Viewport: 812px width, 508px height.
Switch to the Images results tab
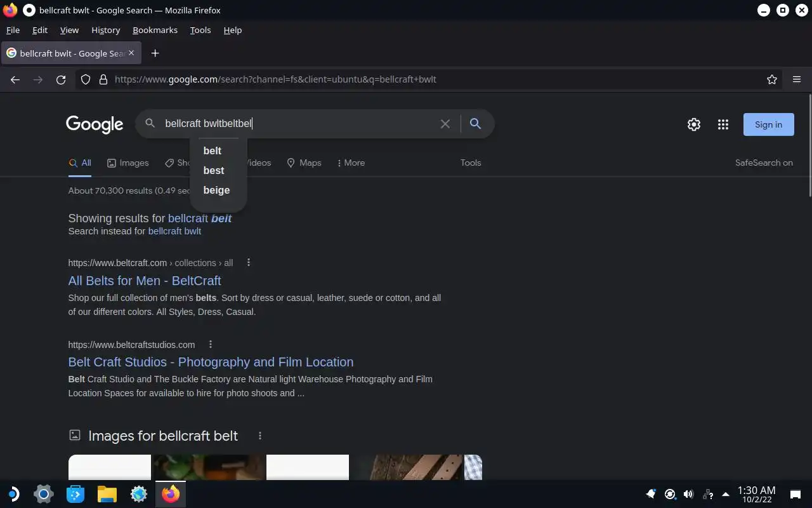[128, 163]
